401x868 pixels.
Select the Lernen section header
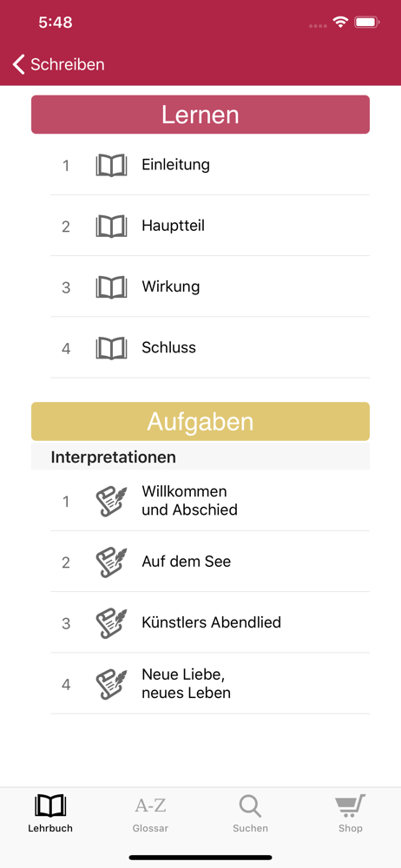tap(200, 115)
